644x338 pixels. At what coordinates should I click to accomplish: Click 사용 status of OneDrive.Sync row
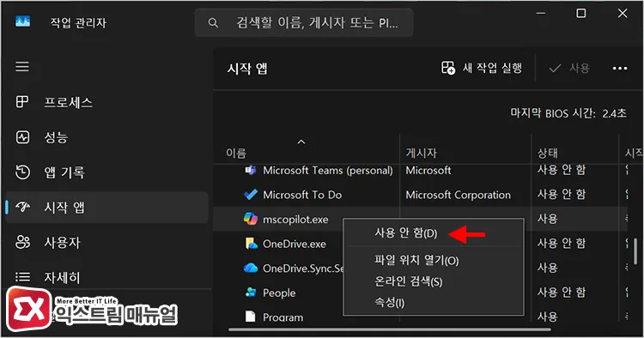point(548,268)
